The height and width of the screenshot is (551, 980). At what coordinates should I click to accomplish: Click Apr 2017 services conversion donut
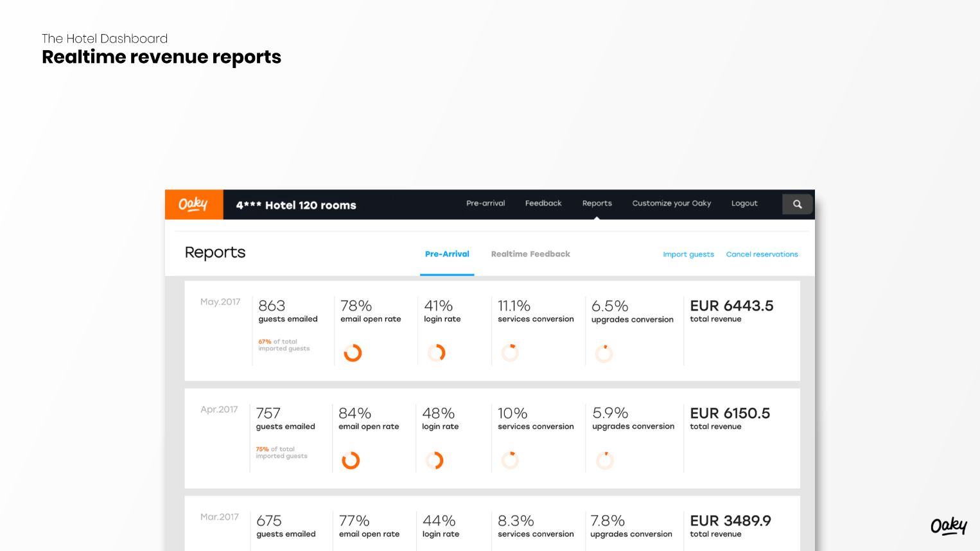tap(510, 460)
